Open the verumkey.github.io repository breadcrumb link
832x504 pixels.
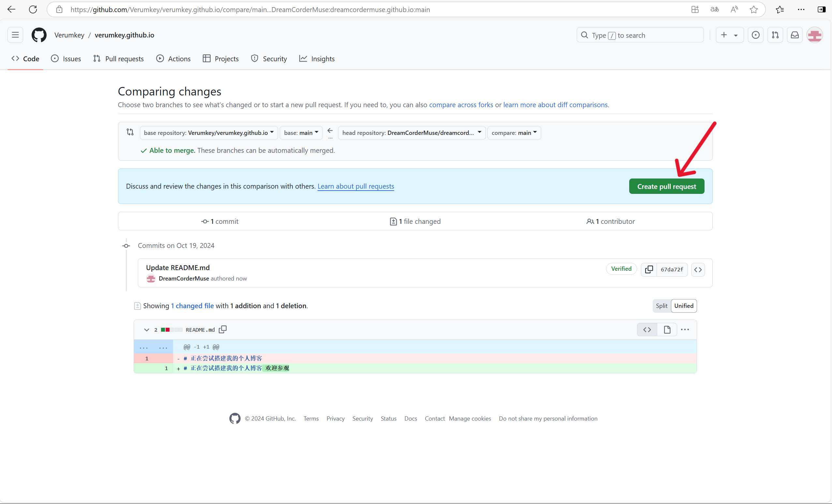(124, 35)
